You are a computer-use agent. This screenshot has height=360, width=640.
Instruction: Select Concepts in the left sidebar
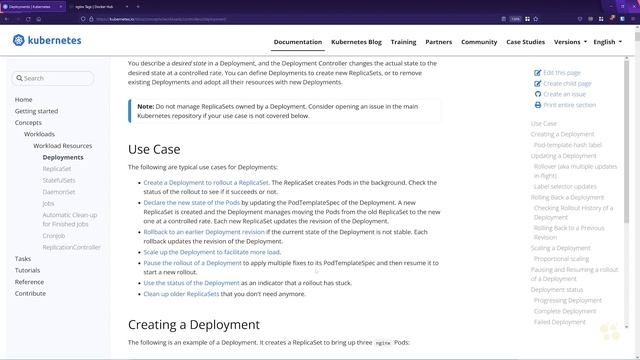28,122
